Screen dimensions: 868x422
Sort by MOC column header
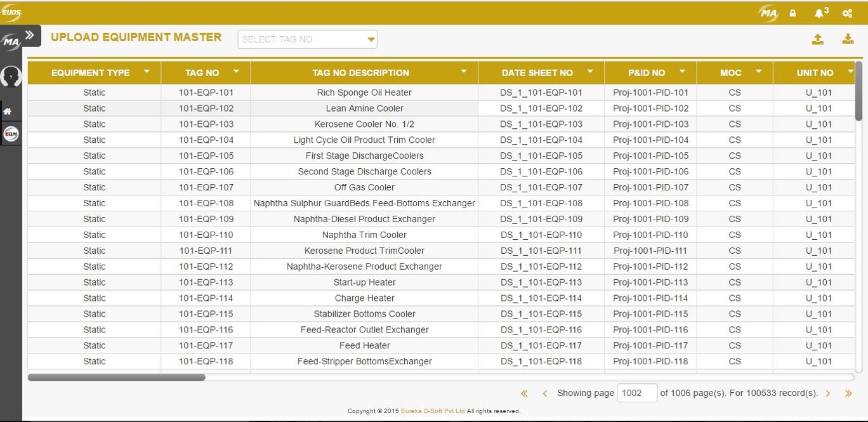tap(731, 73)
